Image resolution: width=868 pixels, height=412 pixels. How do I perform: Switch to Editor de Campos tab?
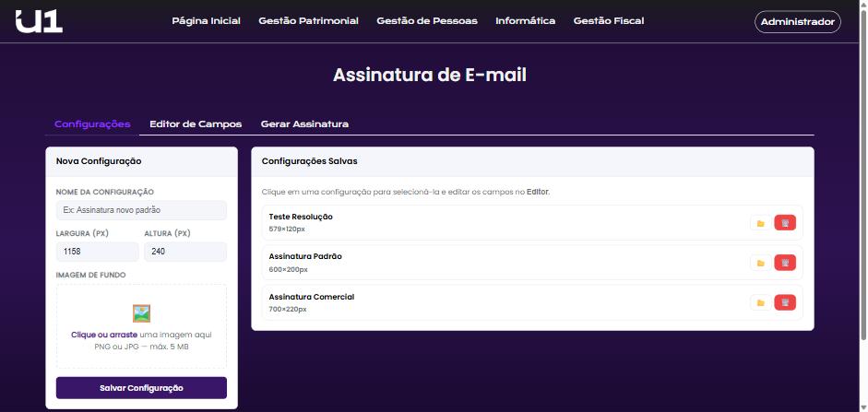pyautogui.click(x=196, y=124)
